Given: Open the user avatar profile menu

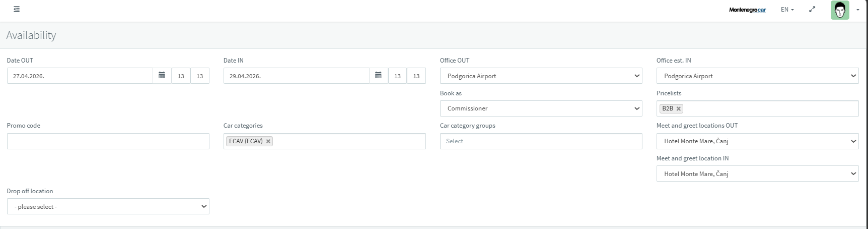Looking at the screenshot, I should pos(840,10).
